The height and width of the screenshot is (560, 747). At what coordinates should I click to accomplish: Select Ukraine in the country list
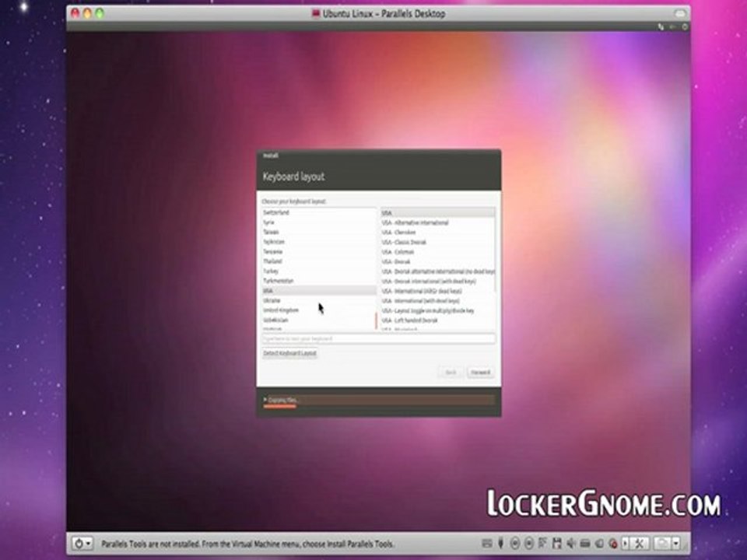tap(319, 300)
